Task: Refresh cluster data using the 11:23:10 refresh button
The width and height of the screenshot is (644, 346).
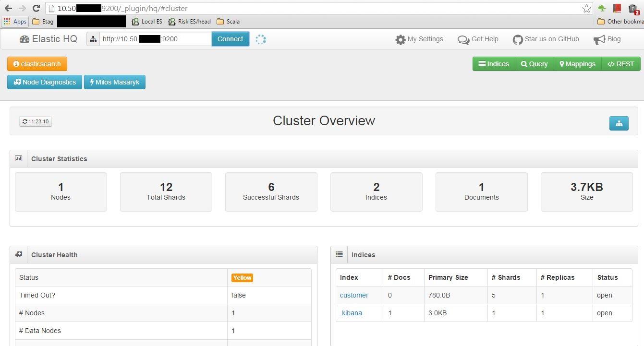Action: click(x=35, y=121)
